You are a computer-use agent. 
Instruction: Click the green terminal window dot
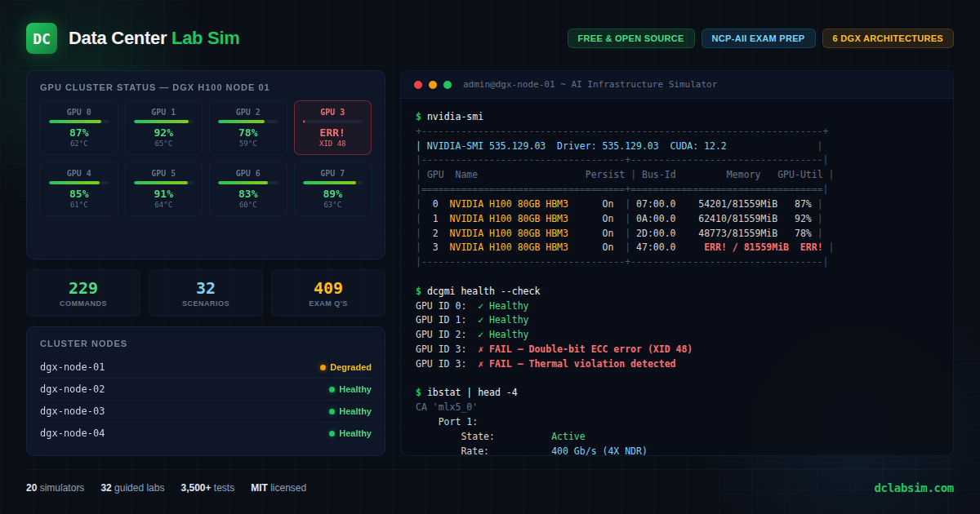448,85
